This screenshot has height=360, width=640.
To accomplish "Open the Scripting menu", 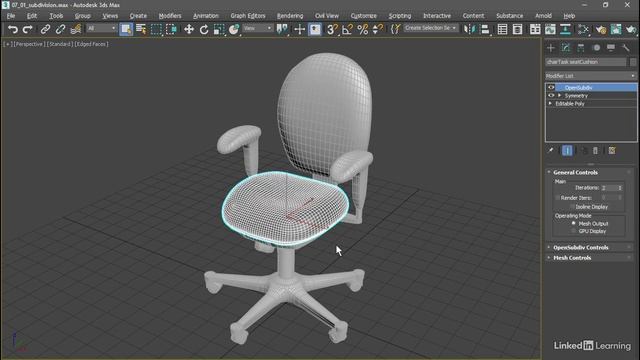I will coord(400,16).
